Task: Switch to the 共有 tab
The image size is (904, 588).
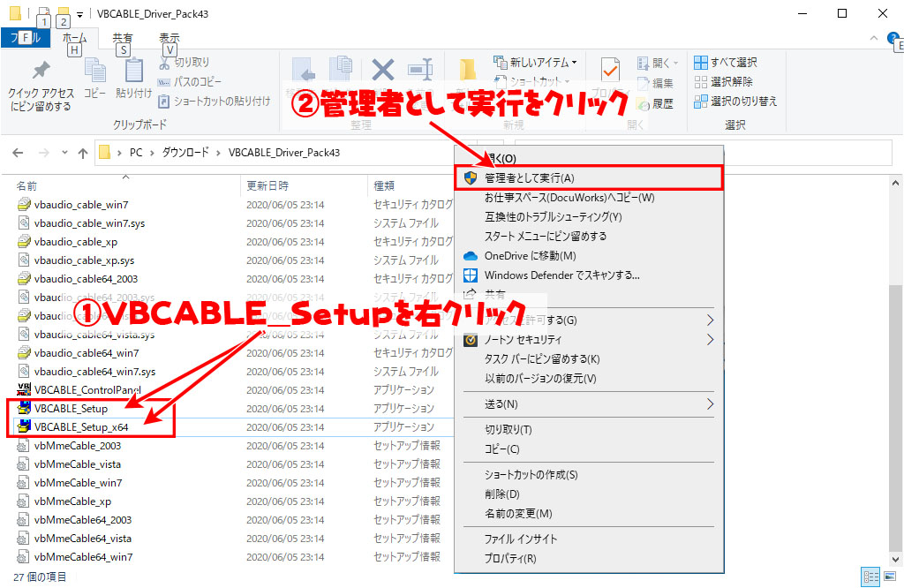Action: [x=122, y=38]
